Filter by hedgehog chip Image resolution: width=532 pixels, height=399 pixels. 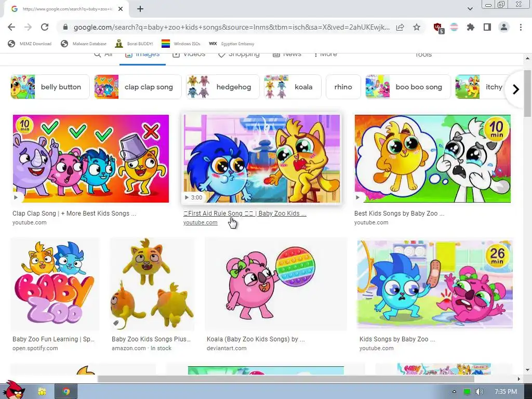[222, 87]
